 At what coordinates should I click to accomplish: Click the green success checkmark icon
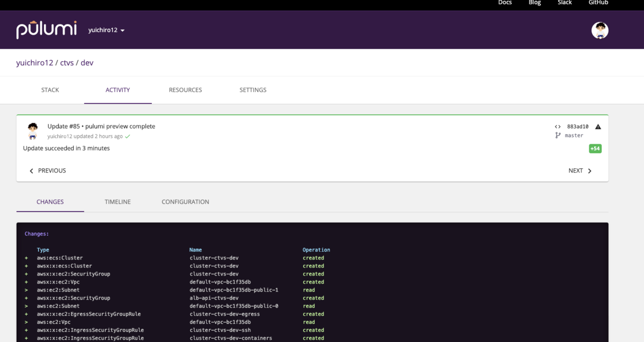pos(127,137)
